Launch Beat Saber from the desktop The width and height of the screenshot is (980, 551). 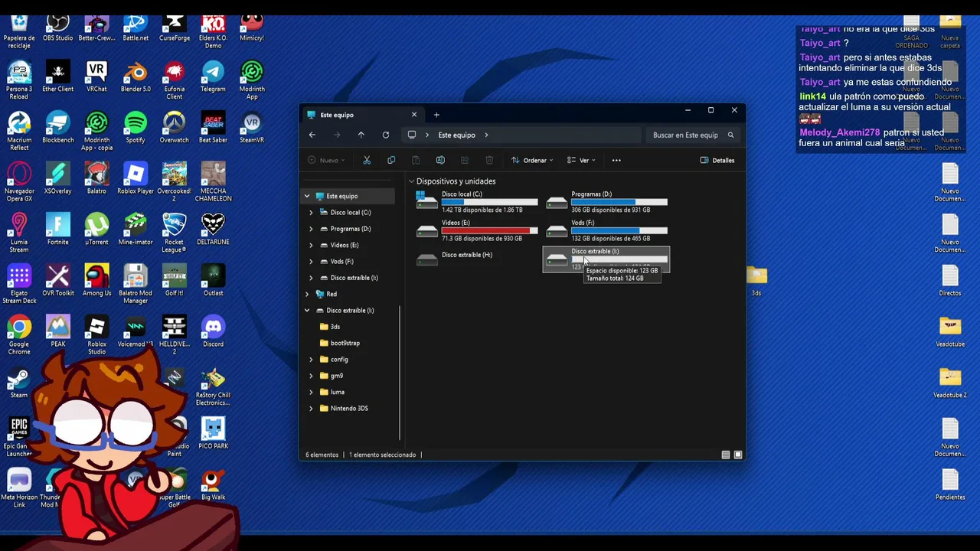pyautogui.click(x=213, y=128)
